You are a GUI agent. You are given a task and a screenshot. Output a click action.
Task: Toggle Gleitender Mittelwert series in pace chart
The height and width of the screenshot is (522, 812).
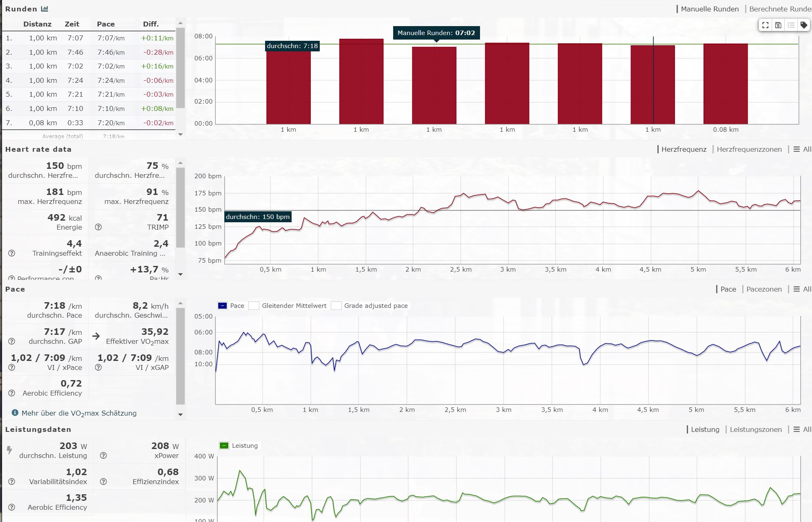pos(254,306)
